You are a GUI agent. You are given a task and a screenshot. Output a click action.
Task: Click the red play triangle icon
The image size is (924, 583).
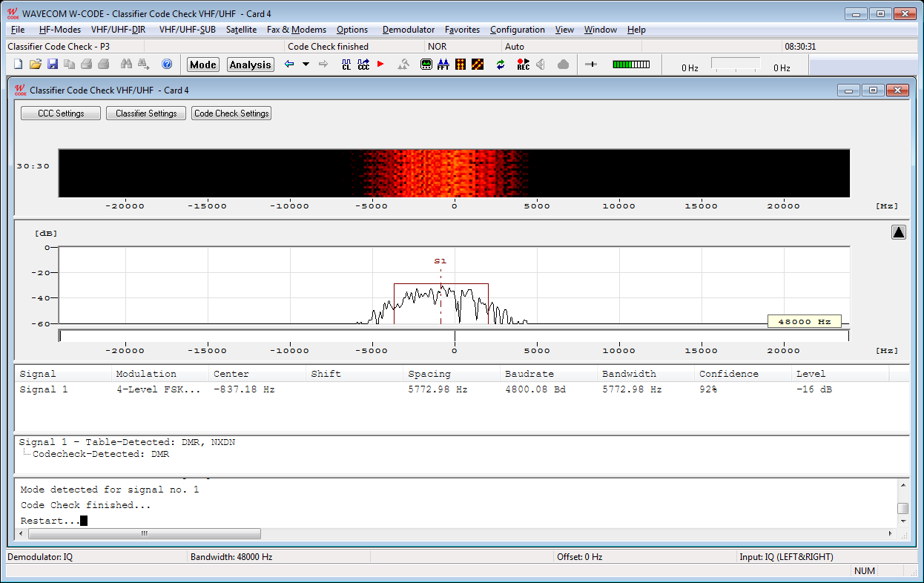(380, 65)
